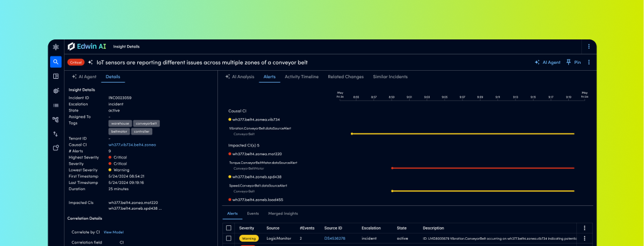This screenshot has width=644, height=246.
Task: Open the topology hierarchy icon in sidebar
Action: tap(56, 120)
